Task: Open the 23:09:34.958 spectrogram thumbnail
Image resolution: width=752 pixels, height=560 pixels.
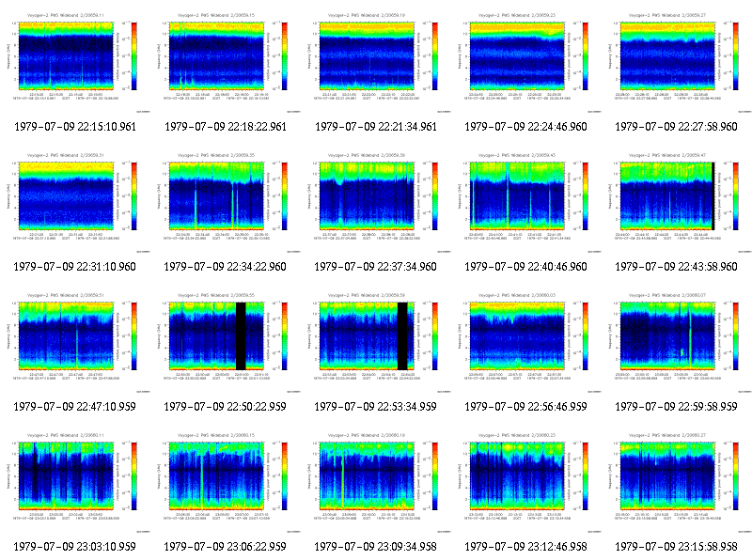Action: [x=376, y=482]
